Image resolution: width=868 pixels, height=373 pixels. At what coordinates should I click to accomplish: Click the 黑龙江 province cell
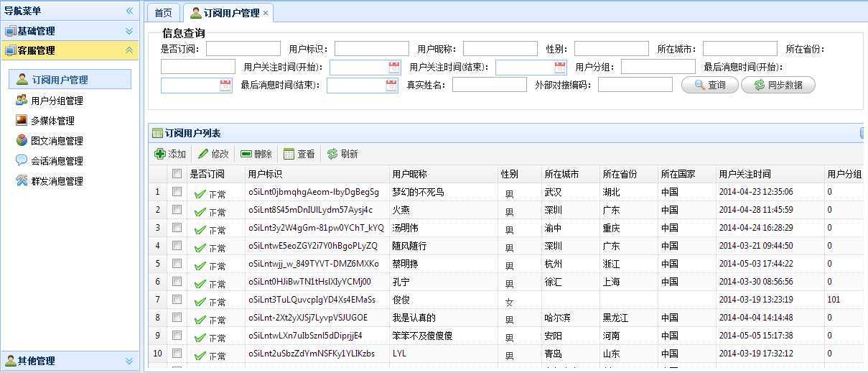tap(615, 318)
